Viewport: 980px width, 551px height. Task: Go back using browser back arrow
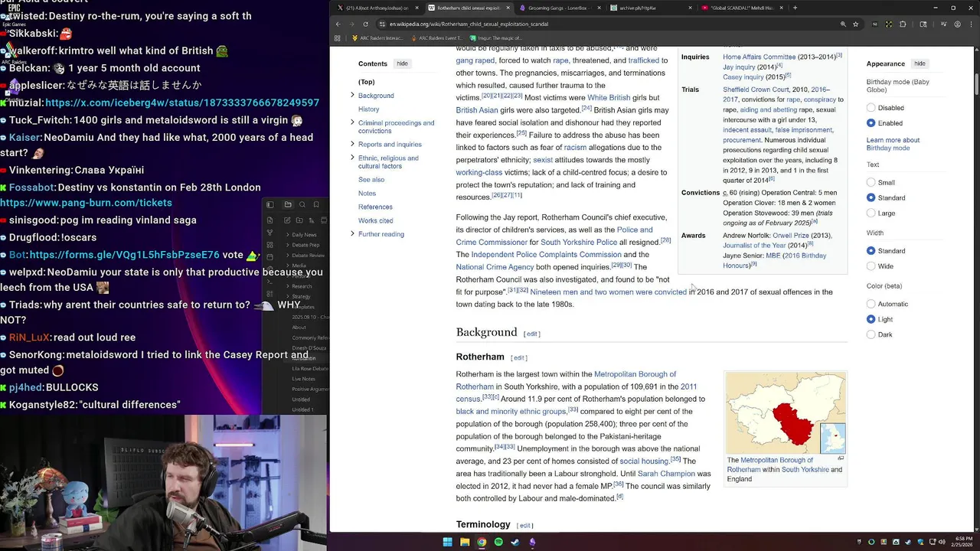pyautogui.click(x=338, y=24)
